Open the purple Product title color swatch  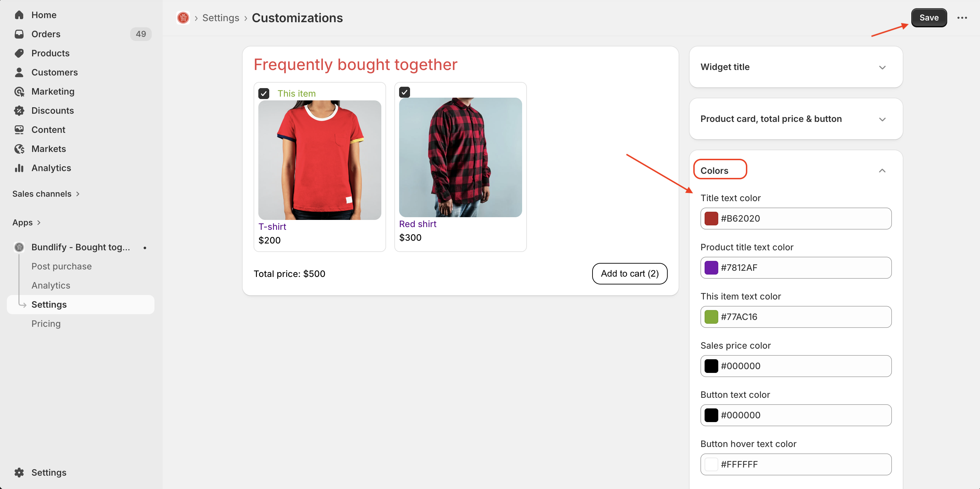click(711, 268)
